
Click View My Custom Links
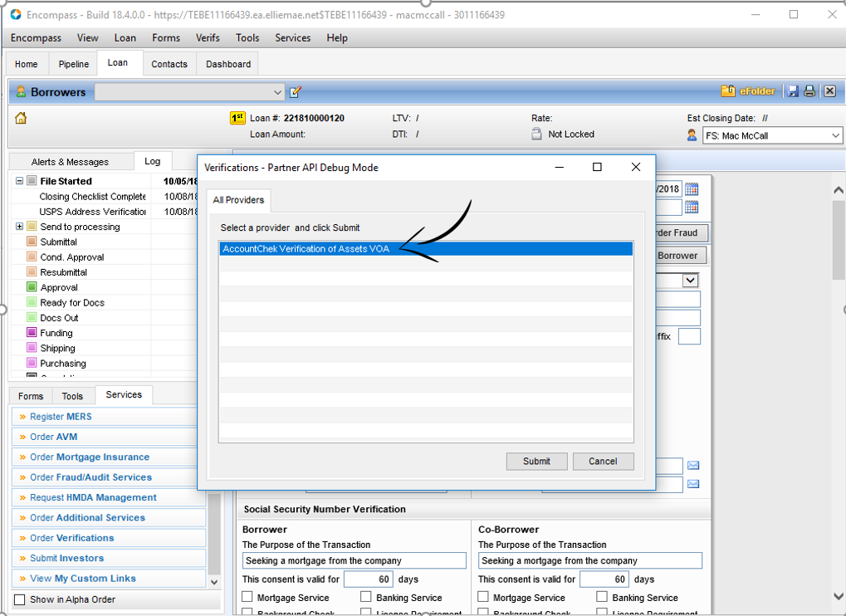(82, 579)
